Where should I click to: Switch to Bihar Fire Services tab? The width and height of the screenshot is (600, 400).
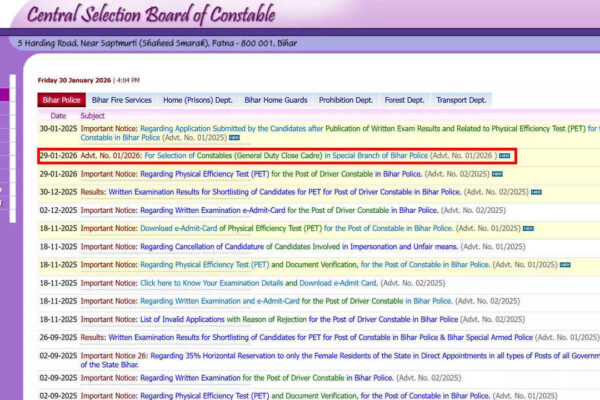click(122, 100)
